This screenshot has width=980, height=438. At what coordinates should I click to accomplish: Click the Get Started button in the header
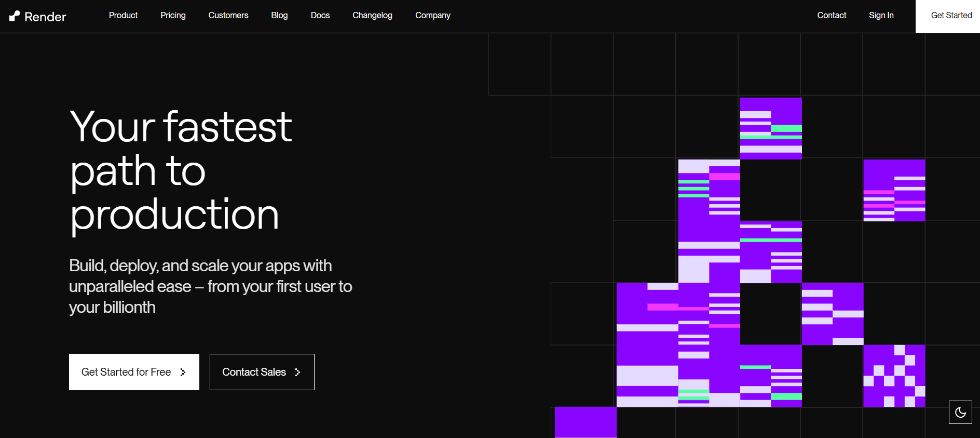[948, 16]
